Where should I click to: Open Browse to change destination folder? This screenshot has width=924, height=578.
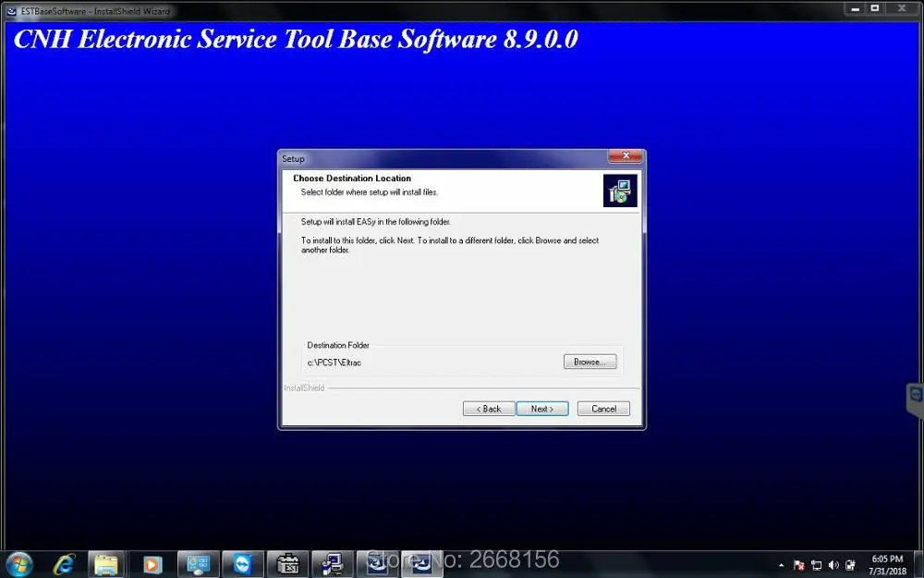click(590, 362)
